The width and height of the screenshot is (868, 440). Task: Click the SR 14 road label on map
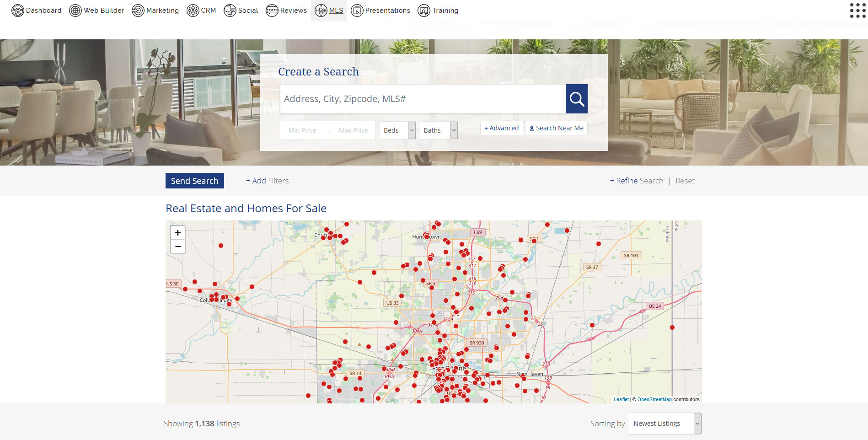(x=355, y=373)
